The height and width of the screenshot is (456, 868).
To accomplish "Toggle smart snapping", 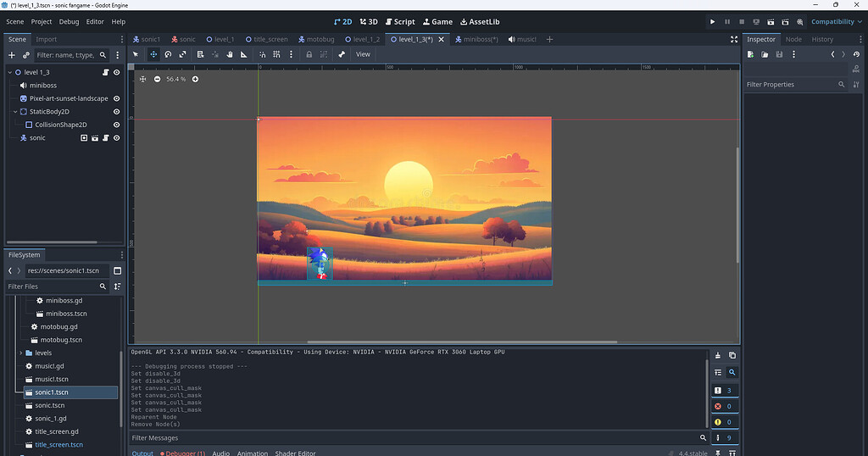I will pyautogui.click(x=263, y=54).
